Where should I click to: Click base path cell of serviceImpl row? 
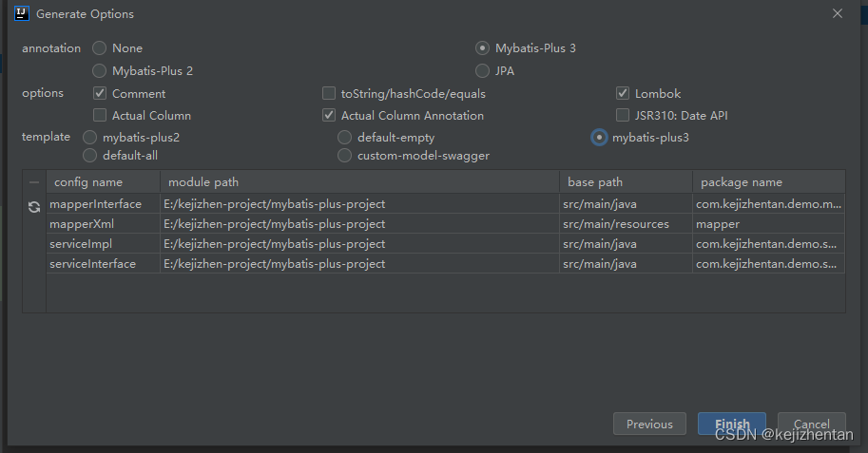627,243
